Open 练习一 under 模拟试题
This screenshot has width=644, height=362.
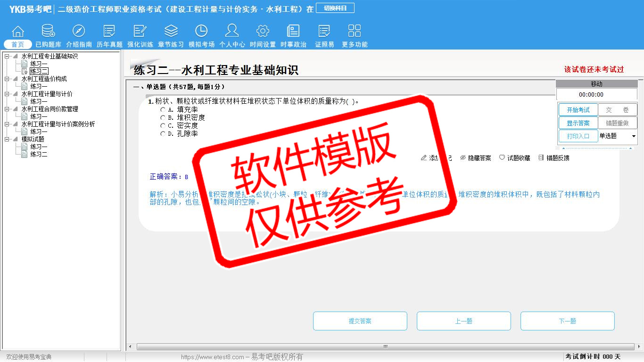pyautogui.click(x=39, y=147)
